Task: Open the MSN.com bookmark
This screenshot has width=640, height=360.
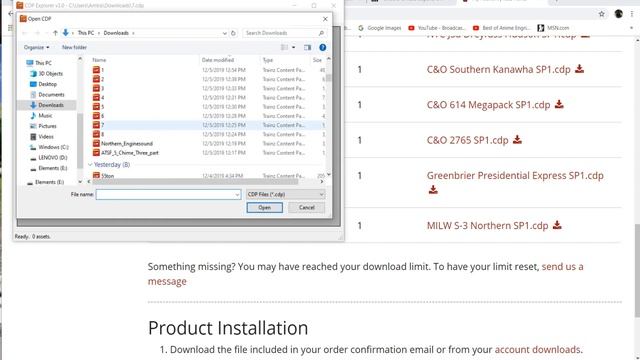Action: [553, 28]
